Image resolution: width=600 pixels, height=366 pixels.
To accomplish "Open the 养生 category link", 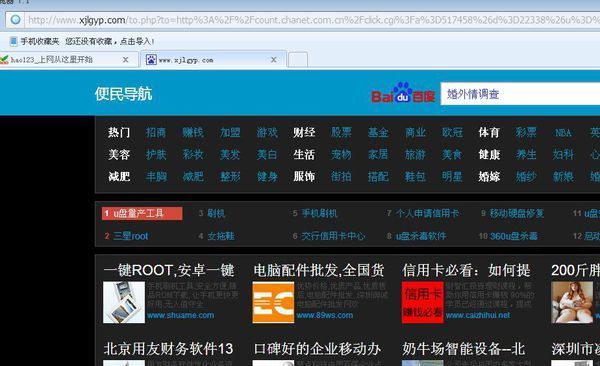I will click(526, 155).
